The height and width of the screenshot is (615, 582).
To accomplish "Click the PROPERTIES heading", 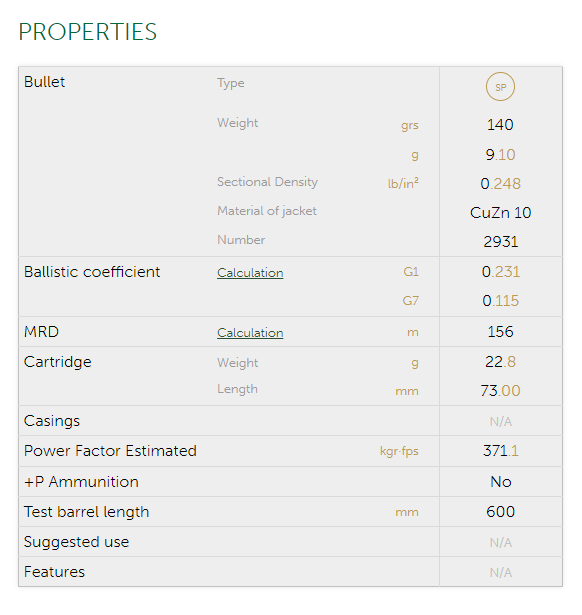I will pyautogui.click(x=87, y=32).
